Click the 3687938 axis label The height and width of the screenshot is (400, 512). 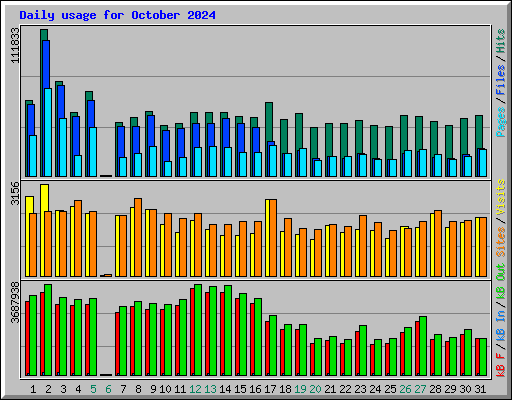pyautogui.click(x=15, y=303)
